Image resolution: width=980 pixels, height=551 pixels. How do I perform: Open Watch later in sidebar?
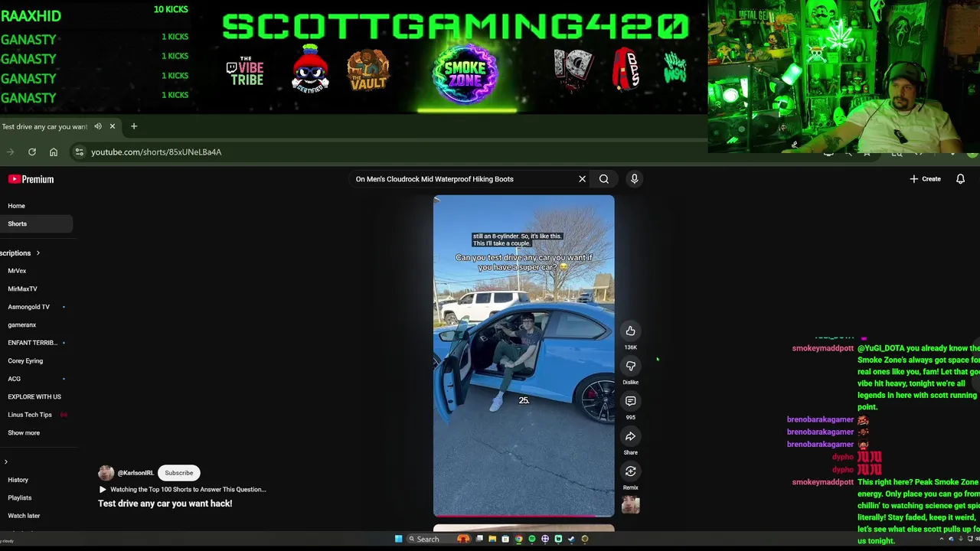pos(24,516)
